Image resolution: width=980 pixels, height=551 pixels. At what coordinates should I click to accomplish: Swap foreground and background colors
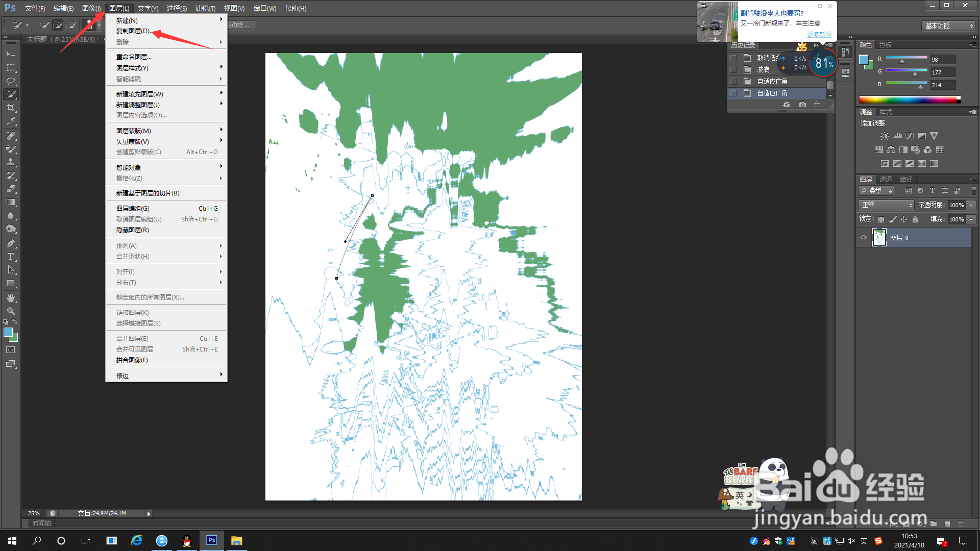(15, 322)
